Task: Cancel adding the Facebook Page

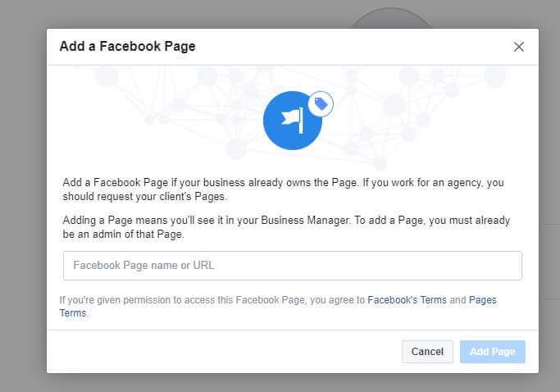Action: (427, 352)
